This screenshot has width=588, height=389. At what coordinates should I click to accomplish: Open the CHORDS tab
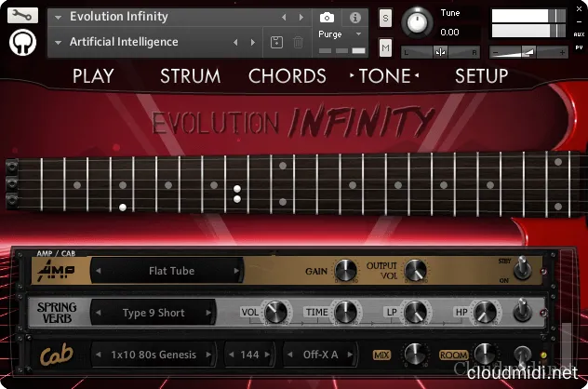click(287, 76)
